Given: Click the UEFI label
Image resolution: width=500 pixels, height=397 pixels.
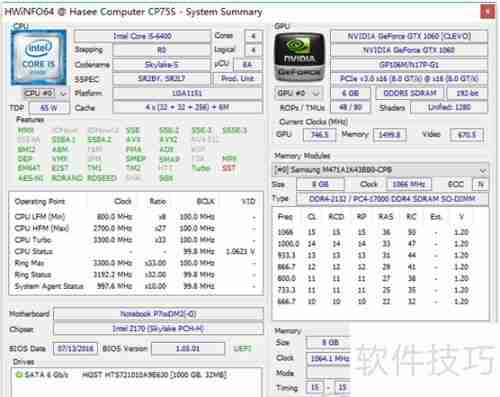Looking at the screenshot, I should click(242, 349).
